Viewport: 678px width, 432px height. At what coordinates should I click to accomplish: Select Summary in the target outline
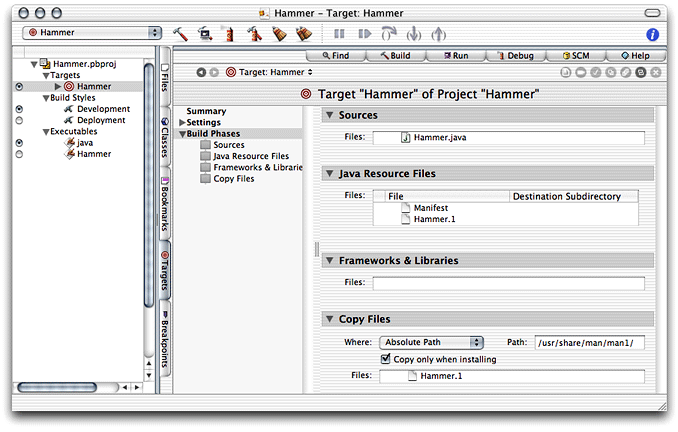[206, 111]
